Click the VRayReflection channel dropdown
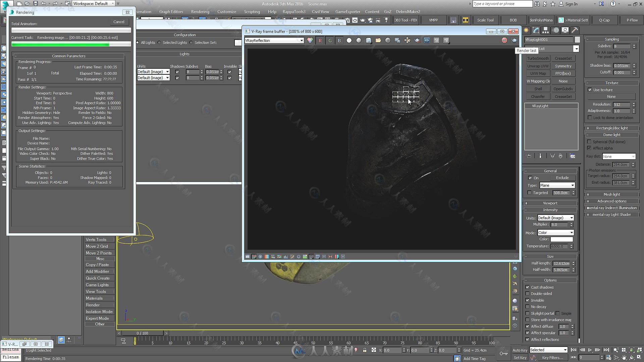This screenshot has height=362, width=644. tap(274, 40)
